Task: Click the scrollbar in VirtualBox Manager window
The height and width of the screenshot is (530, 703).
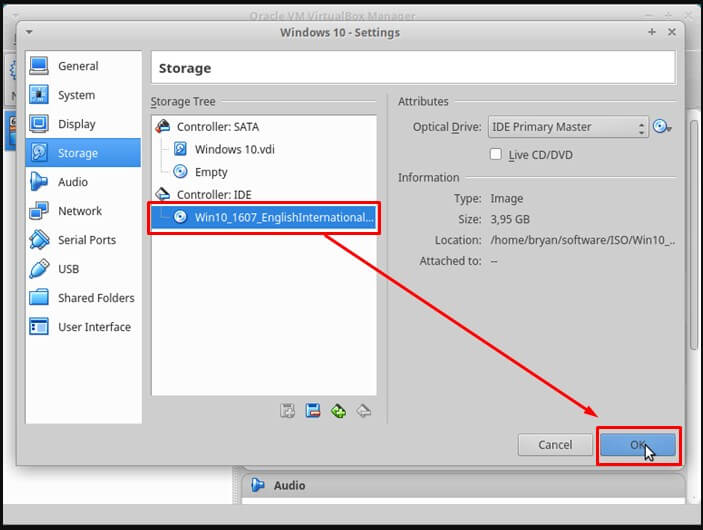Action: (694, 235)
